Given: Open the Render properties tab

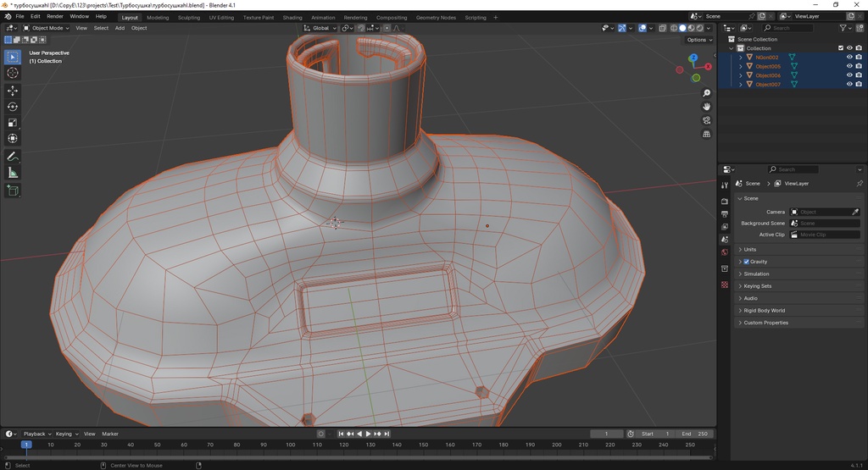Looking at the screenshot, I should pyautogui.click(x=725, y=202).
